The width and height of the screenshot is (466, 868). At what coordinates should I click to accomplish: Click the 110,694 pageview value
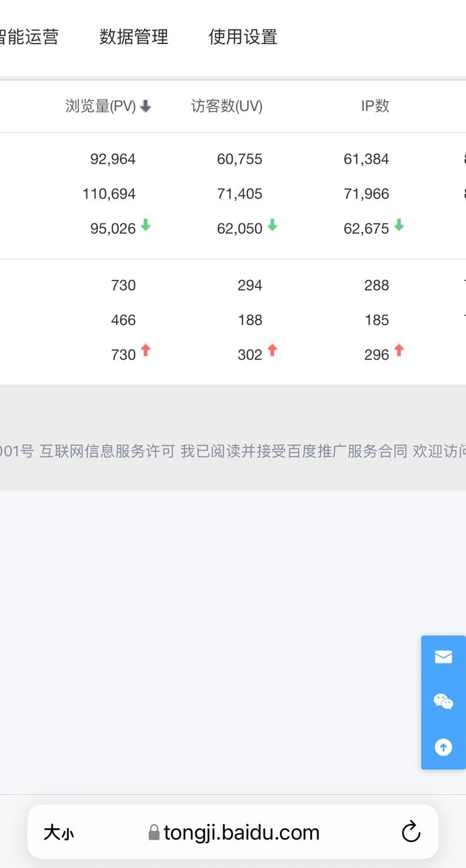109,194
